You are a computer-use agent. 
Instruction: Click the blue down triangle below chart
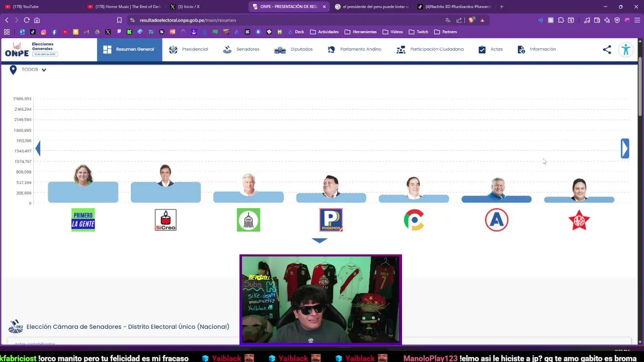click(319, 241)
